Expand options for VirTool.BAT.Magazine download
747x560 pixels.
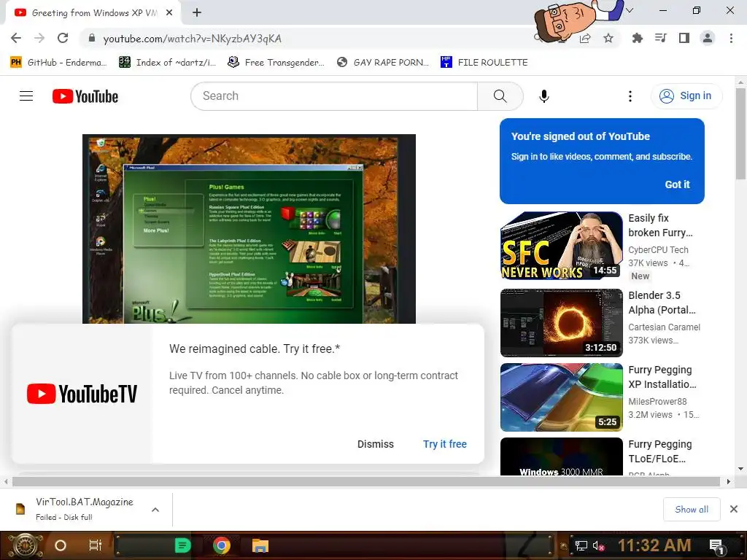(155, 510)
